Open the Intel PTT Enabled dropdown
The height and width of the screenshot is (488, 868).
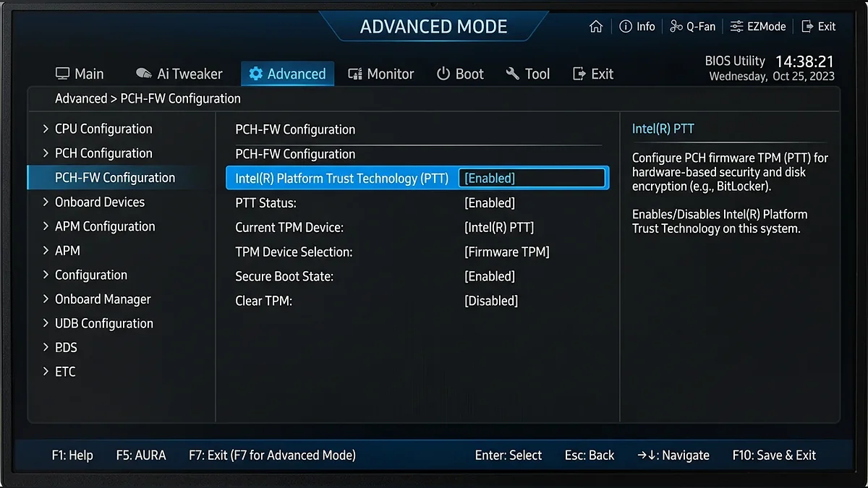click(x=532, y=178)
